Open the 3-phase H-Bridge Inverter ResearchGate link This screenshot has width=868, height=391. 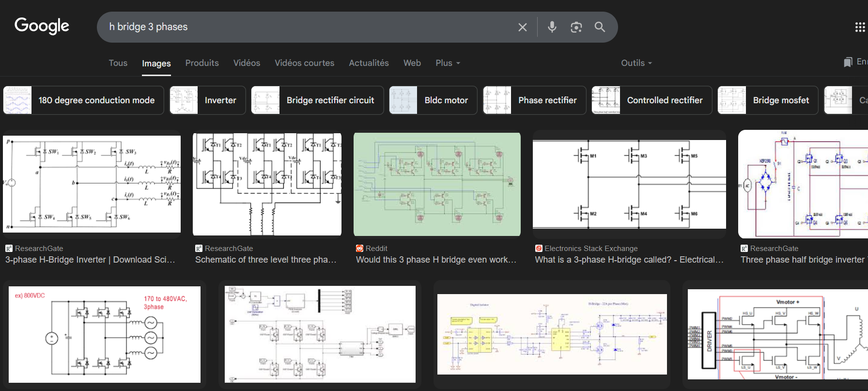(90, 260)
